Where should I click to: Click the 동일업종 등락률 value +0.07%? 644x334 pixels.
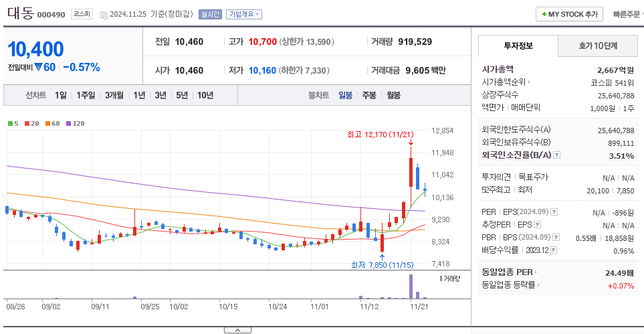coord(621,285)
